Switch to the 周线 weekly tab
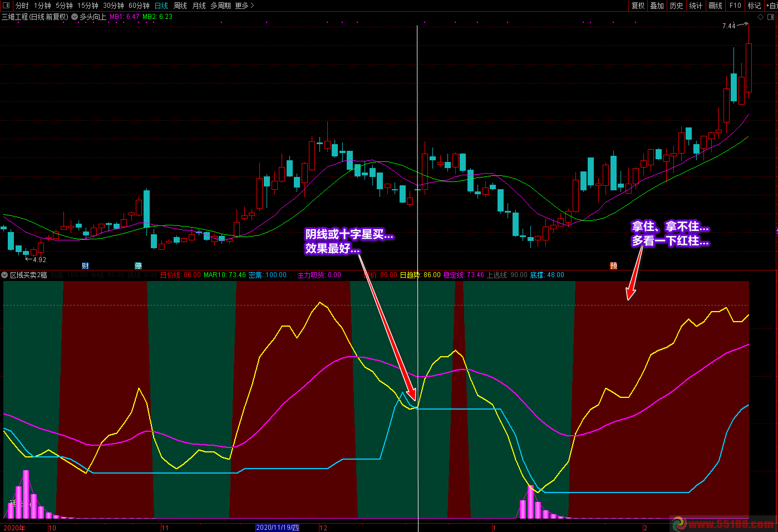Screen dimensions: 778x532 (x=180, y=6)
